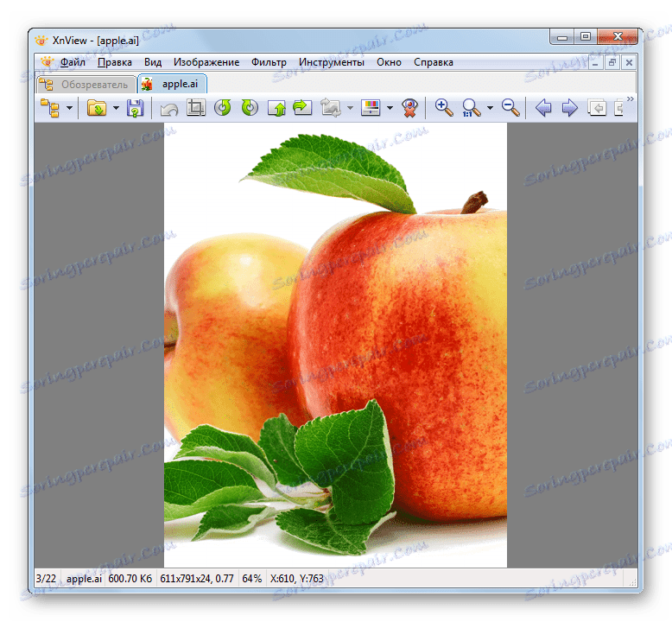Screen dimensions: 672x622
Task: Open the Browser tree icon in toolbar
Action: 50,108
